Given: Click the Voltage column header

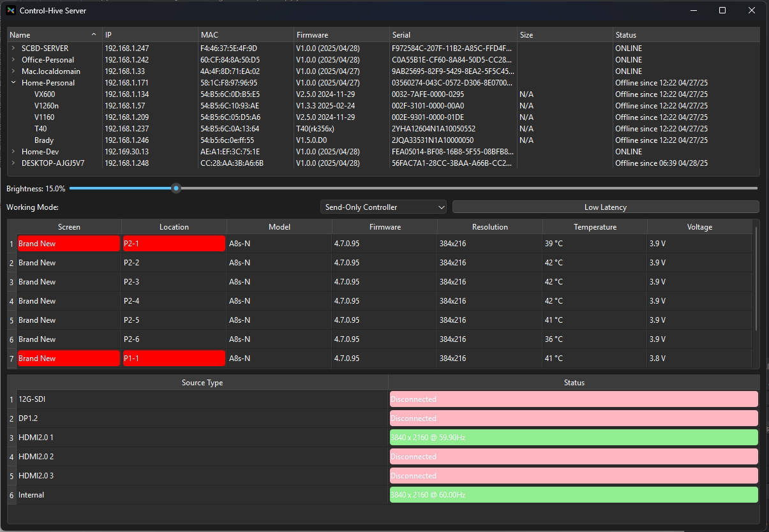Looking at the screenshot, I should click(699, 227).
